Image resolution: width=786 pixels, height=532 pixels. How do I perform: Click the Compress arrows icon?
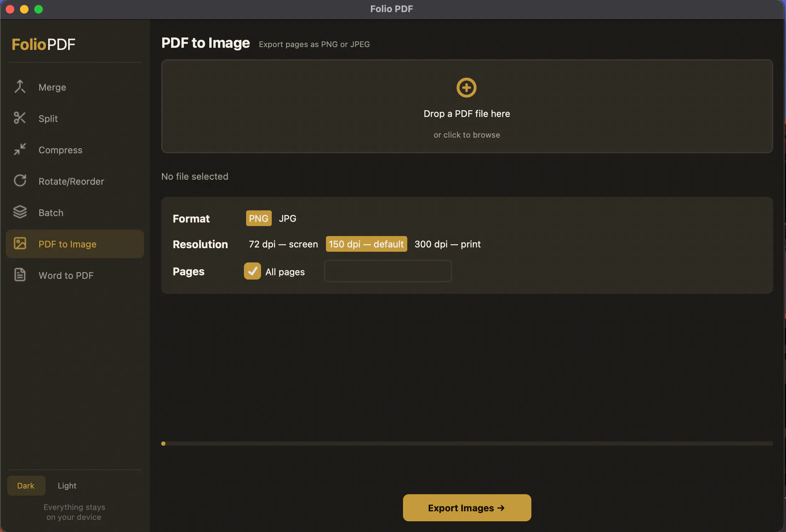[x=20, y=149]
